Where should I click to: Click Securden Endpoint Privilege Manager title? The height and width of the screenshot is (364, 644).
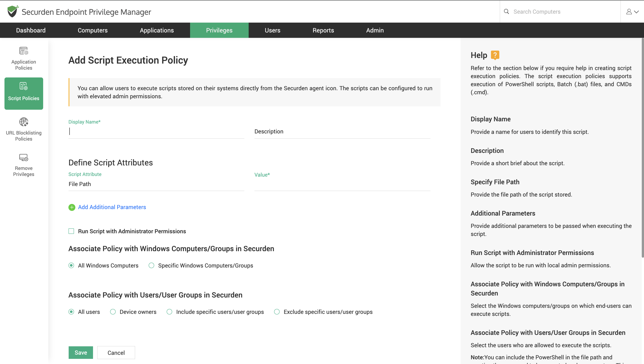[86, 12]
